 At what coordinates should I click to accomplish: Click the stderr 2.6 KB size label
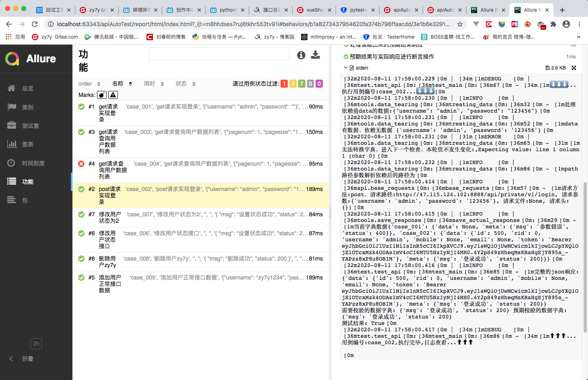[x=556, y=68]
